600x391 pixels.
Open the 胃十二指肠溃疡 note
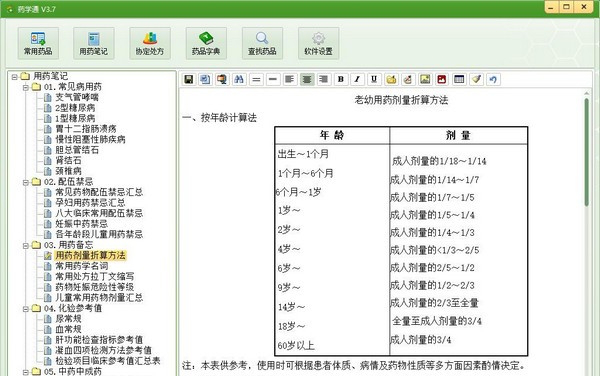(x=86, y=129)
